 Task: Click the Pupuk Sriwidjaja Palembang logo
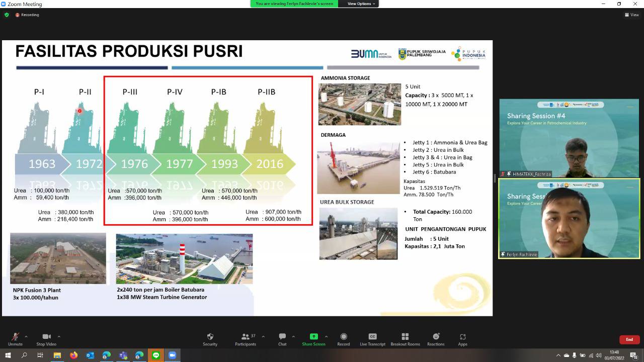point(422,54)
